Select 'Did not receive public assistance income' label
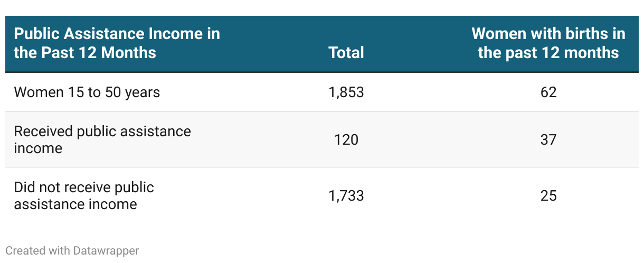This screenshot has width=644, height=263. coord(84,195)
